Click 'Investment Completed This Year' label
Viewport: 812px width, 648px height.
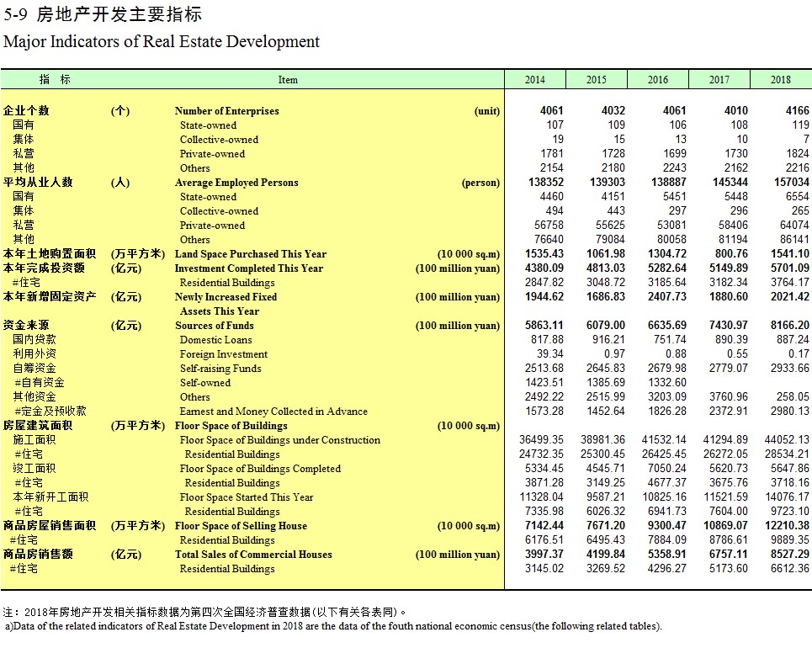click(x=249, y=268)
